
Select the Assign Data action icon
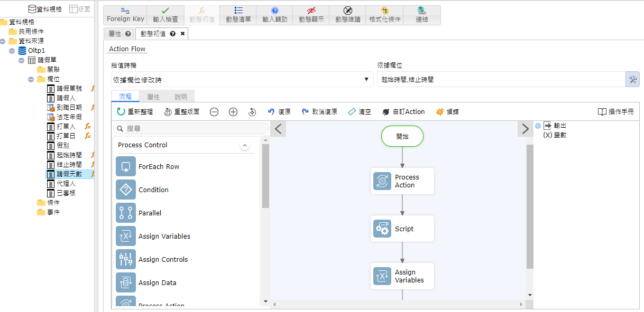(x=126, y=282)
